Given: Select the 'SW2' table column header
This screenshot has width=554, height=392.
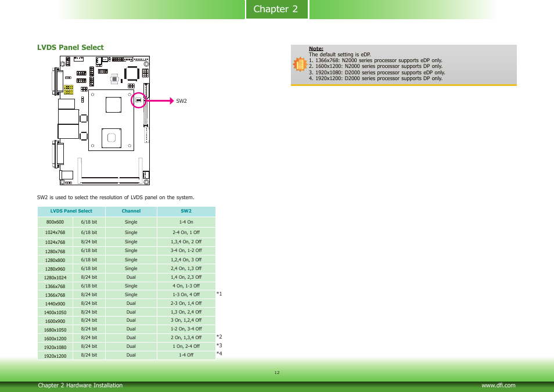Looking at the screenshot, I should 186,211.
